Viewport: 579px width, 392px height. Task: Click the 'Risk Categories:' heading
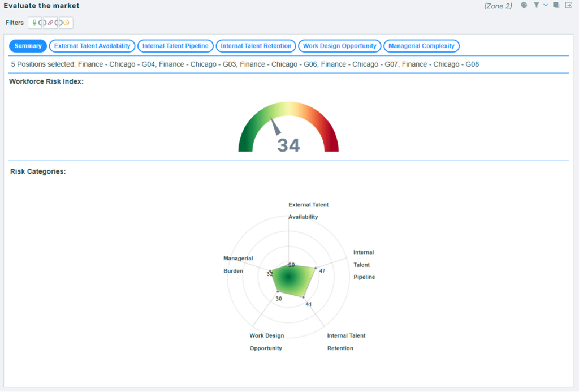pyautogui.click(x=38, y=171)
